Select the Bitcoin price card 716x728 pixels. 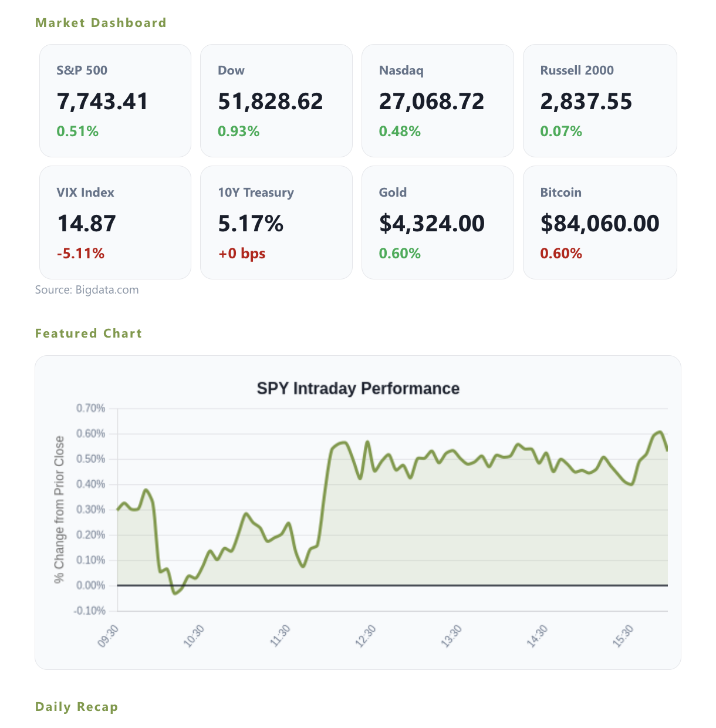click(600, 223)
